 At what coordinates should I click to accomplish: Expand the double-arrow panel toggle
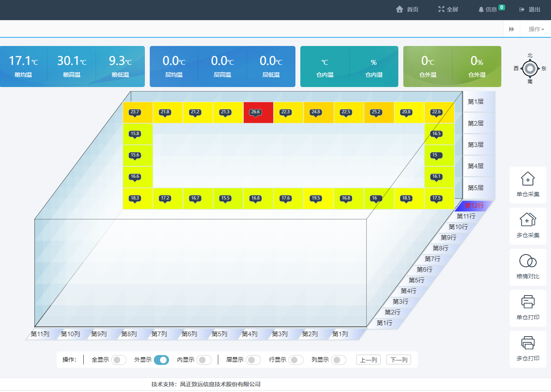click(512, 29)
